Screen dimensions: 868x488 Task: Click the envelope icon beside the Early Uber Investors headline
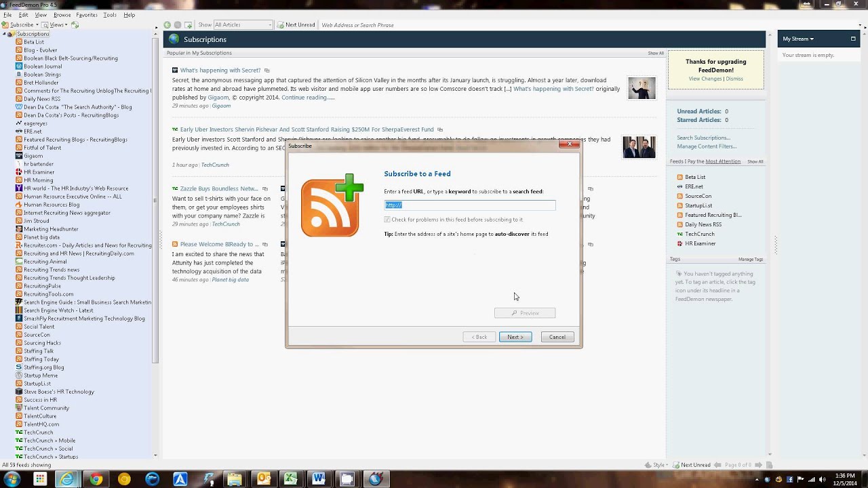(x=440, y=129)
